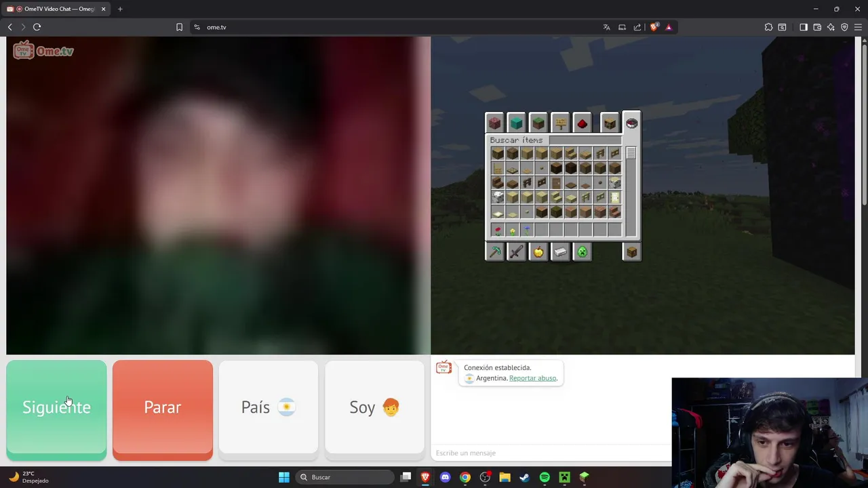Open Brave Shields lion icon

[654, 27]
